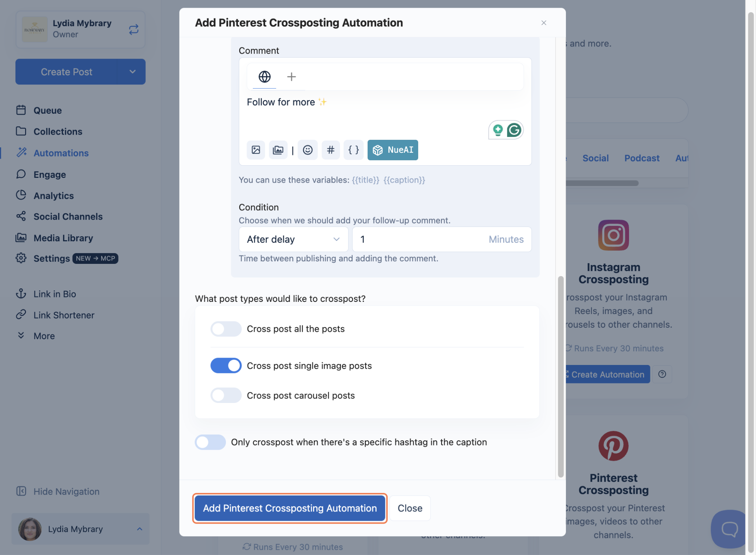Viewport: 756px width, 555px height.
Task: Open Engage section
Action: [50, 174]
